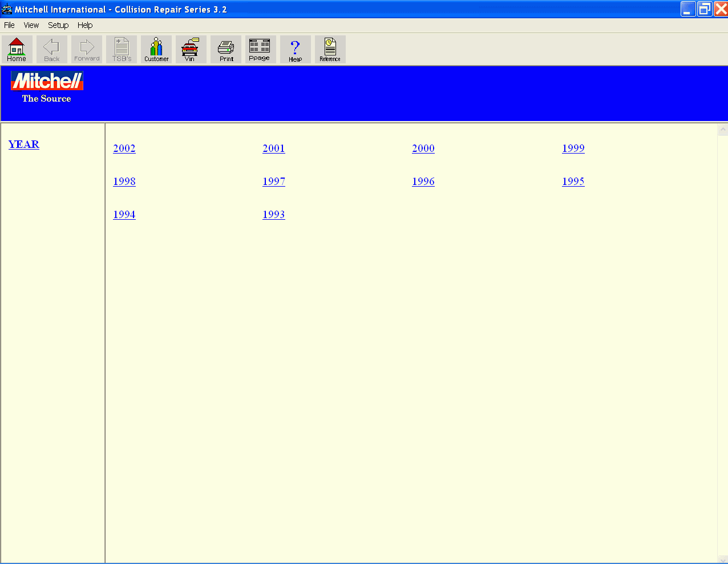Open the File menu

10,25
